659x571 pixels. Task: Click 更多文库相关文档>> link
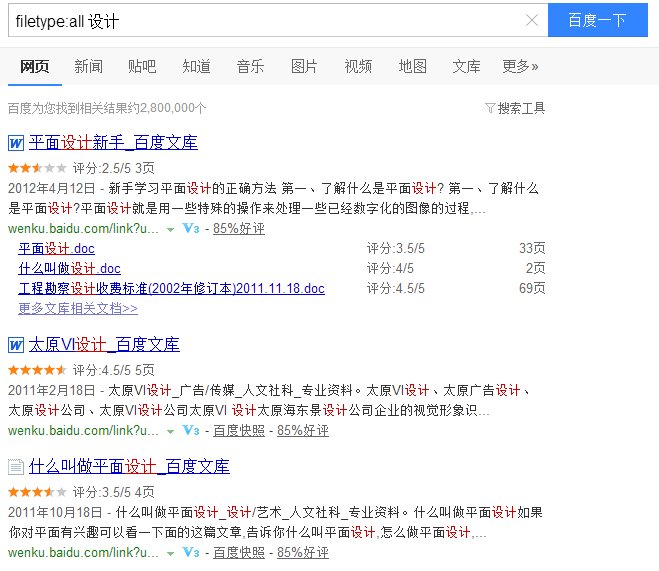click(78, 308)
